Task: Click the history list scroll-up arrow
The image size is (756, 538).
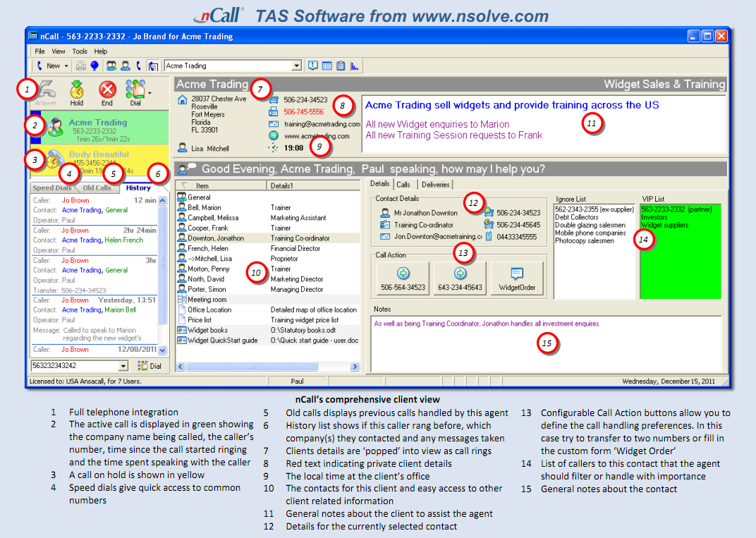Action: click(x=162, y=200)
